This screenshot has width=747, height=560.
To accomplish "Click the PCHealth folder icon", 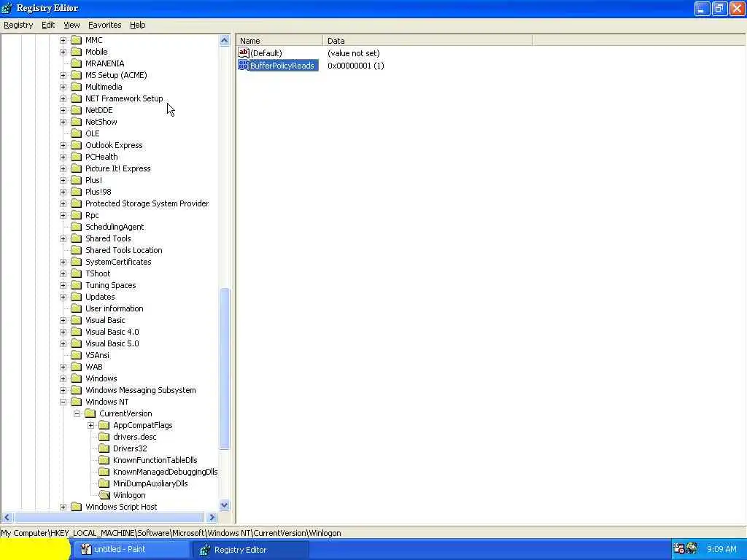I will 76,157.
